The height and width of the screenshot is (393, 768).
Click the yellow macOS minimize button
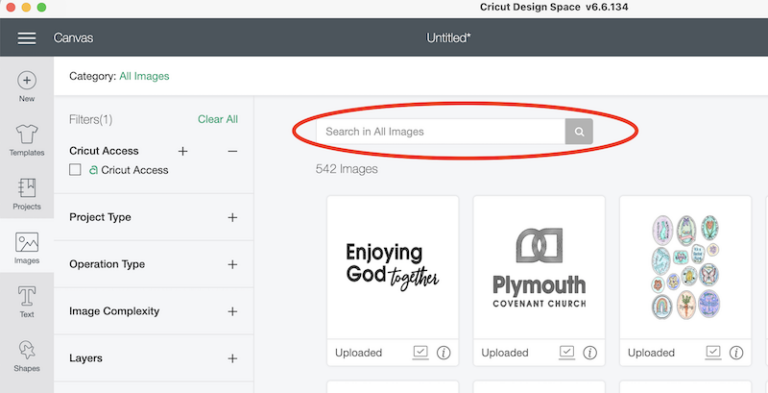[x=26, y=7]
